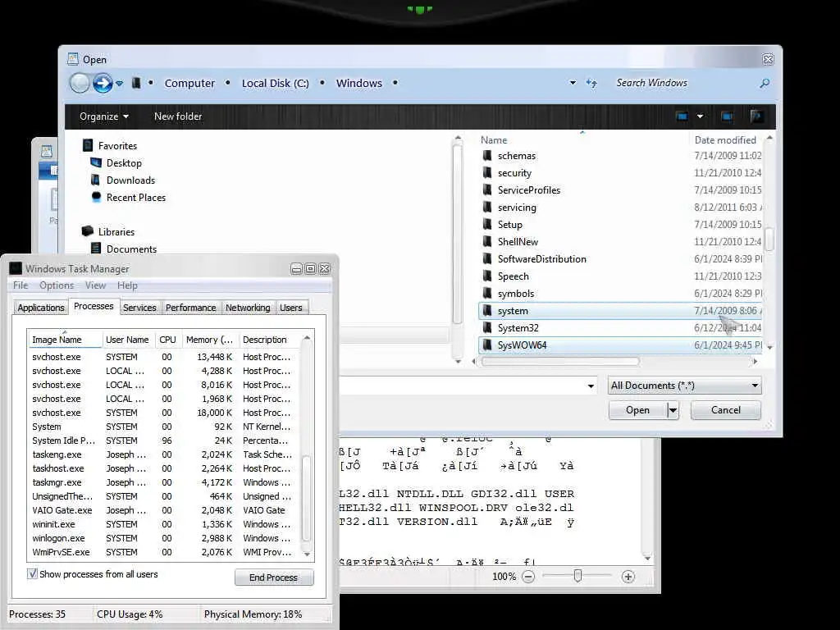Select Recent Places in navigation pane
Screen dimensions: 840x630
pyautogui.click(x=136, y=197)
